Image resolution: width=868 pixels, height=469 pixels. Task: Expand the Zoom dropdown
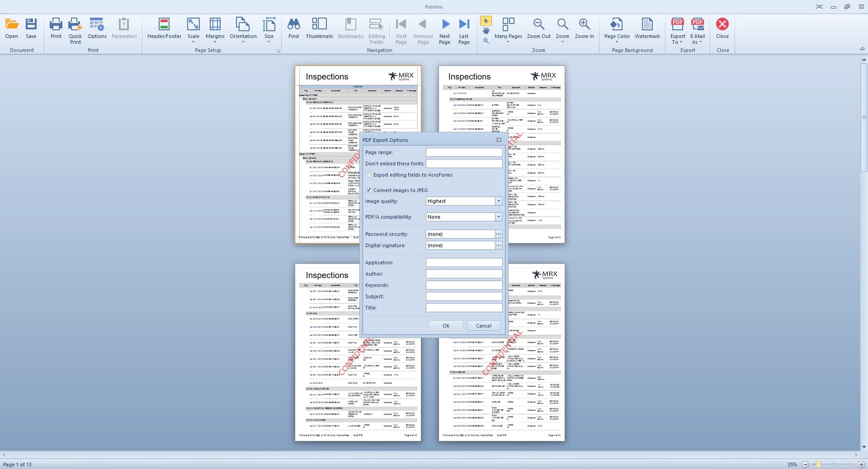(562, 42)
